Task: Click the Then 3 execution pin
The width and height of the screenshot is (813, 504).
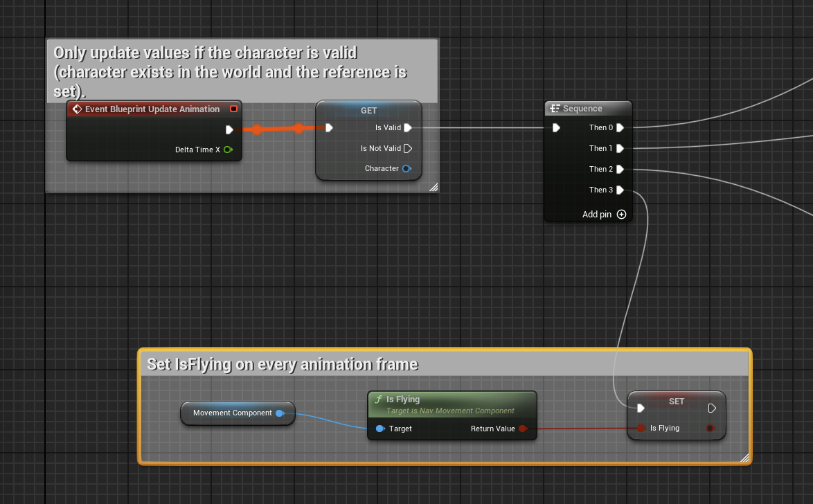Action: point(620,190)
